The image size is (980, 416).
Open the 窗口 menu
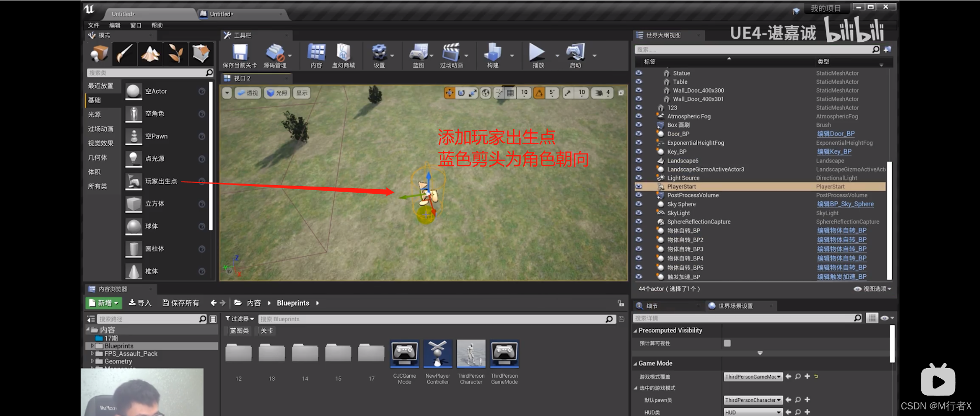(136, 25)
